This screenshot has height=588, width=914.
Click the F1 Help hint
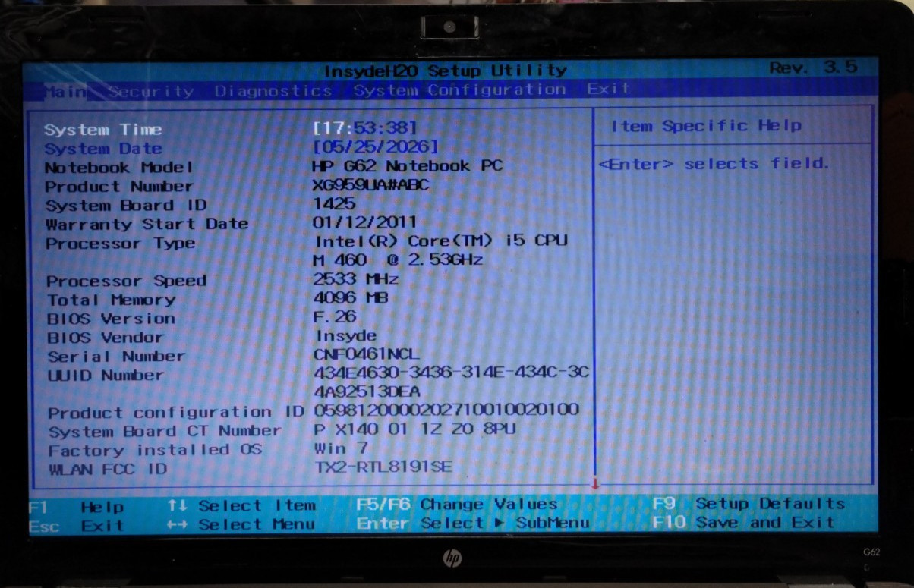coord(77,506)
